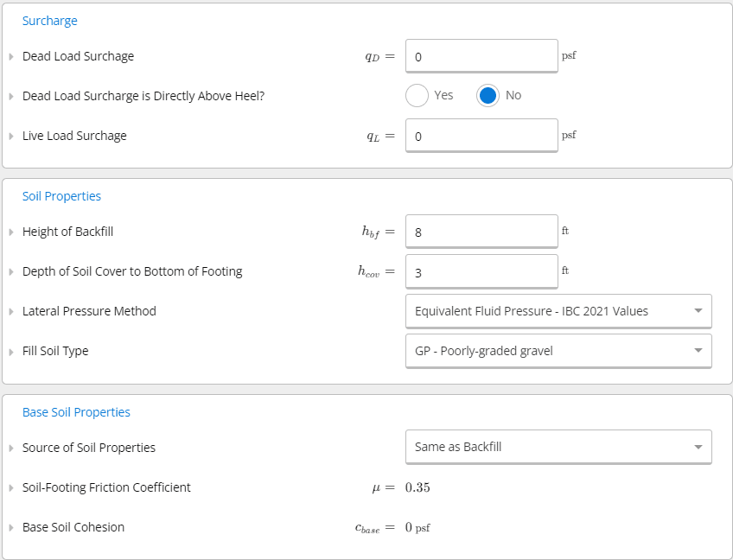The width and height of the screenshot is (733, 560).
Task: Expand the Live Load Surcharge row arrow
Action: point(11,137)
